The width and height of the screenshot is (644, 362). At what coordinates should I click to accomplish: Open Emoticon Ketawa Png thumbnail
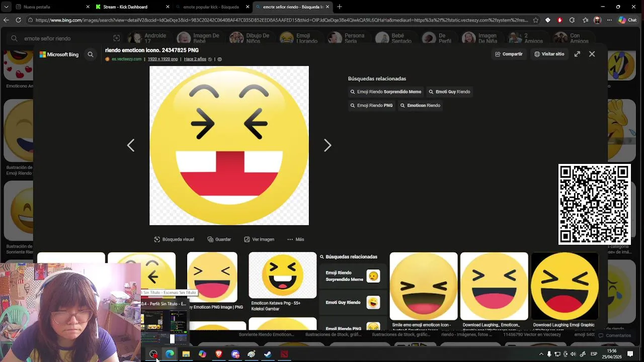(x=282, y=275)
